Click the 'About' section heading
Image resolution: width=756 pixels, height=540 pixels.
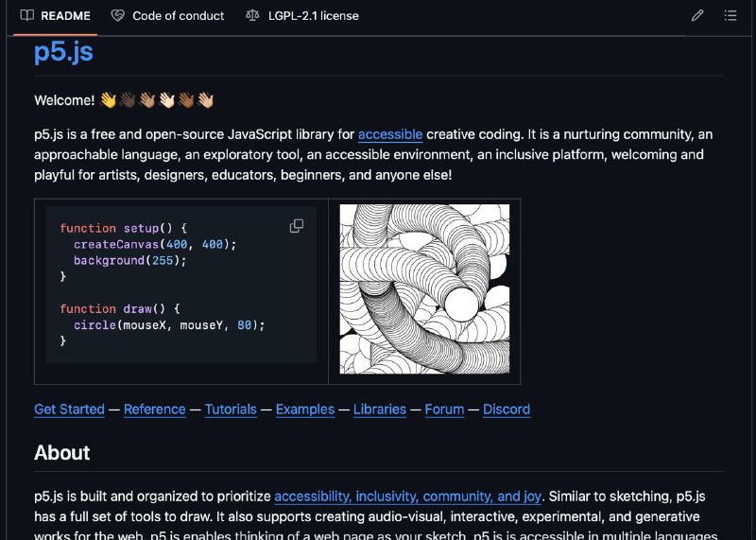pyautogui.click(x=61, y=453)
